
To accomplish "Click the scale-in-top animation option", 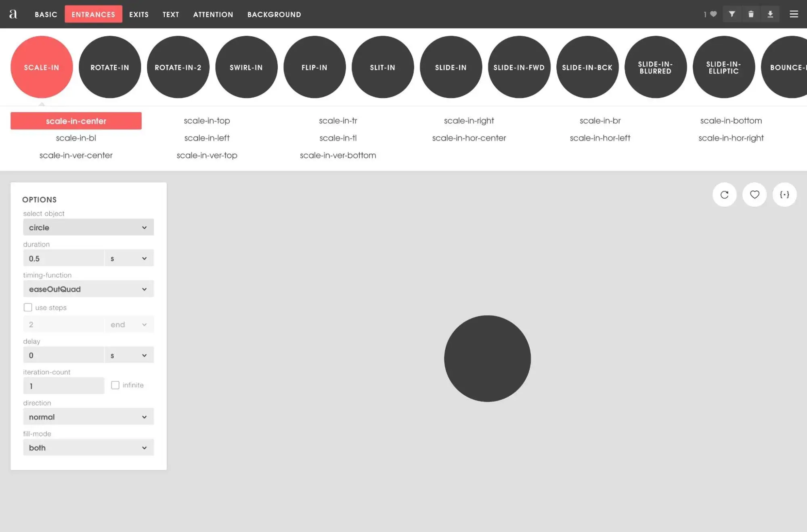I will point(207,121).
